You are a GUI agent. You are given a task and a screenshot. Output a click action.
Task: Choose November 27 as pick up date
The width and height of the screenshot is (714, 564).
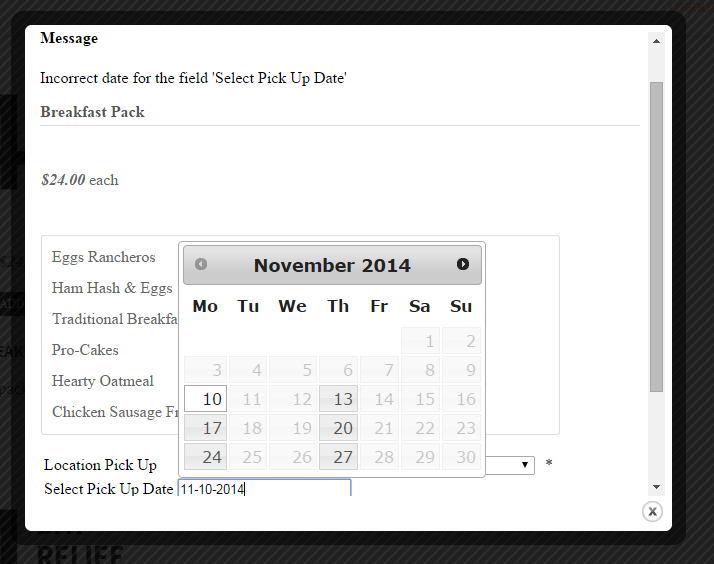[x=338, y=457]
